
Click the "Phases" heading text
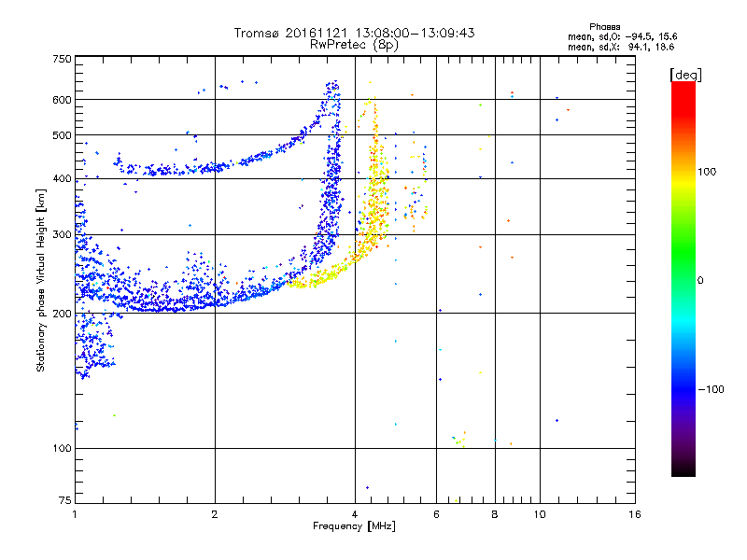coord(604,27)
